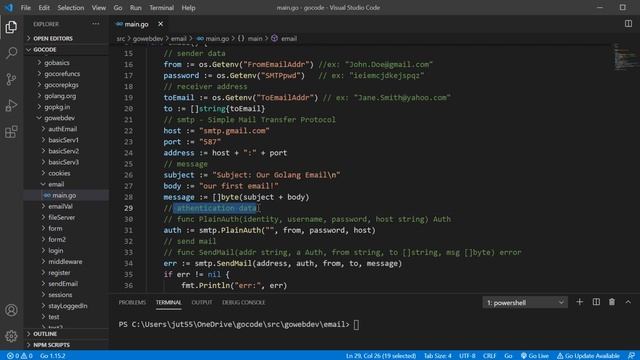This screenshot has height=360, width=640.
Task: Open the Run menu
Action: click(x=136, y=8)
